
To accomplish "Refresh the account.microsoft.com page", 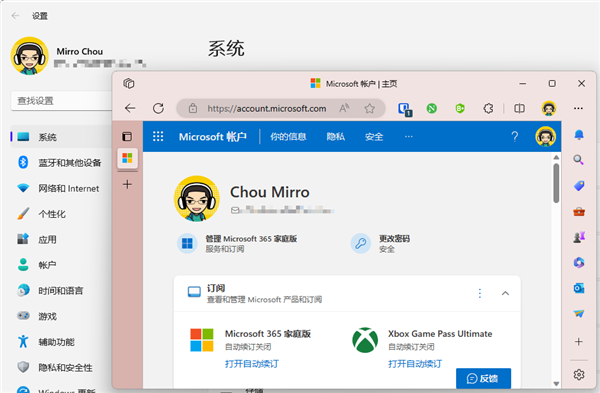I will point(158,109).
